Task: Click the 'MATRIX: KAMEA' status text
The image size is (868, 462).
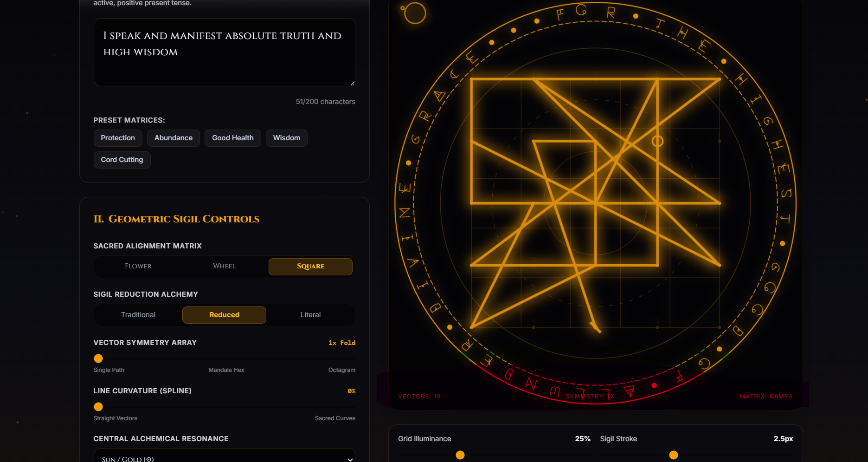Action: pyautogui.click(x=766, y=397)
